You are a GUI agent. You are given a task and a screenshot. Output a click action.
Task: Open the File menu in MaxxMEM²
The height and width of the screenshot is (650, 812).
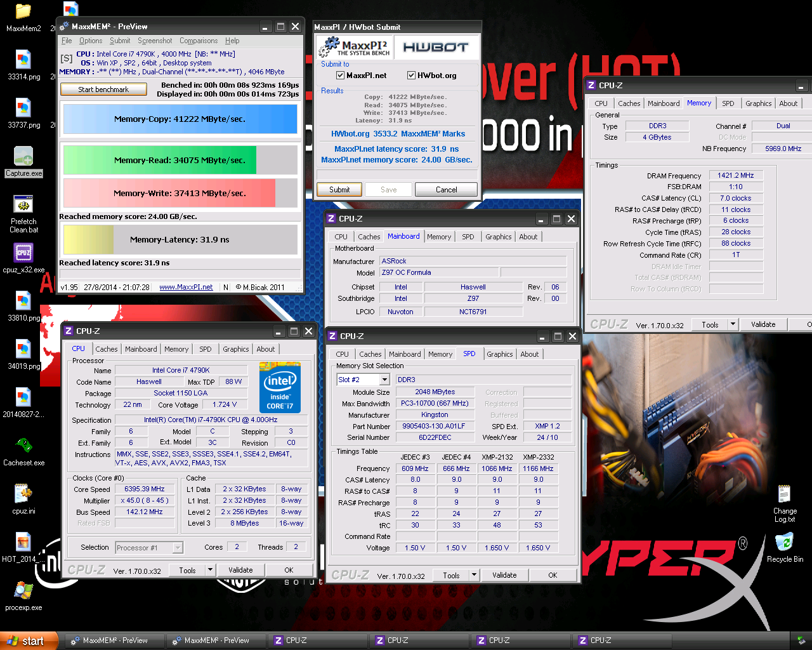67,41
